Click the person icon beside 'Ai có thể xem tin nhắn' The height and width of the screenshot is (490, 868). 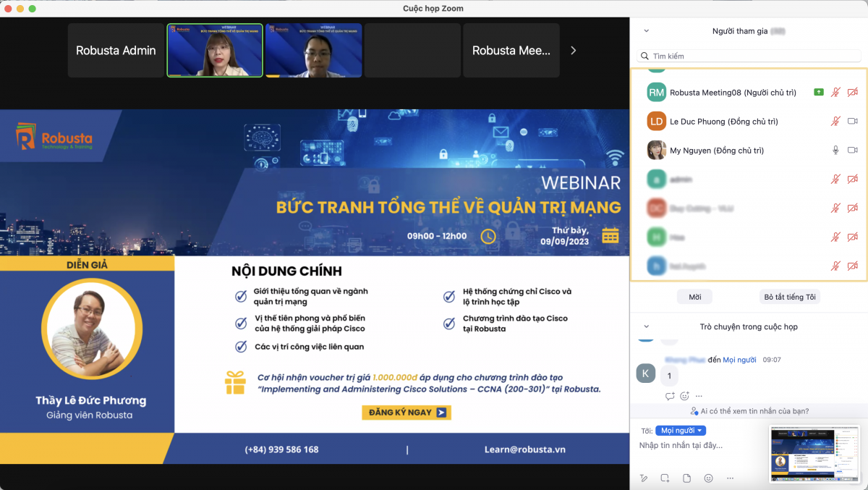(694, 411)
